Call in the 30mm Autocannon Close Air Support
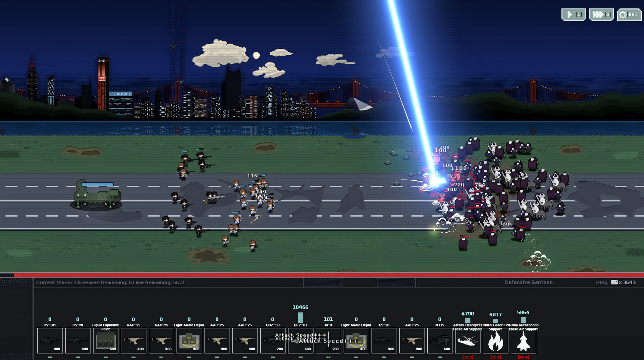Viewport: 644px width, 360px height. point(524,341)
